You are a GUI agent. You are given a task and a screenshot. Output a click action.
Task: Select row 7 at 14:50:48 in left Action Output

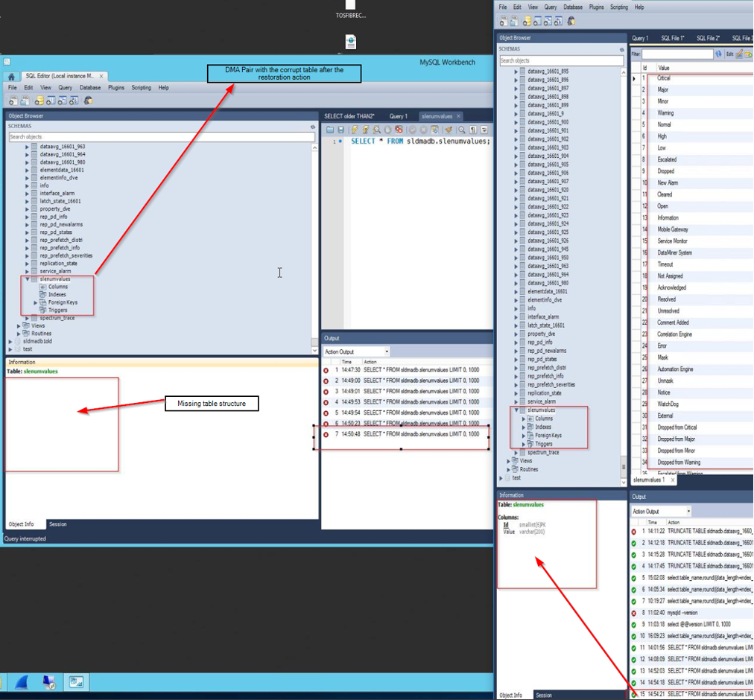(x=406, y=434)
